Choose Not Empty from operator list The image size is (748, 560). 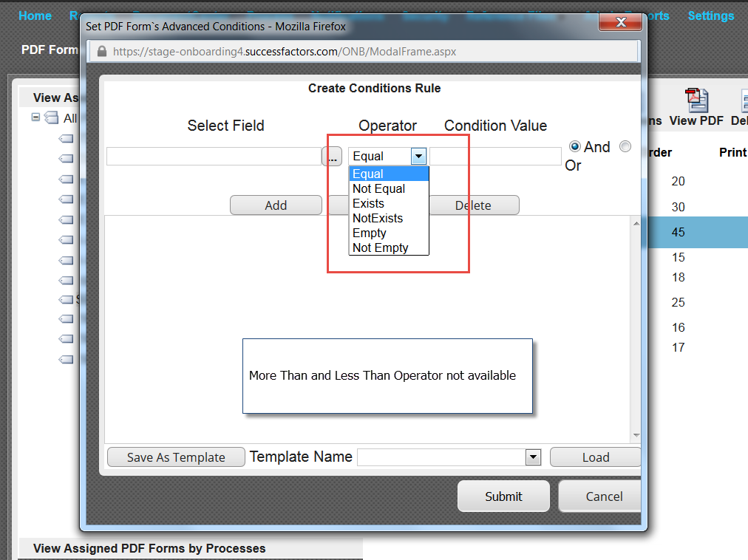(389, 248)
